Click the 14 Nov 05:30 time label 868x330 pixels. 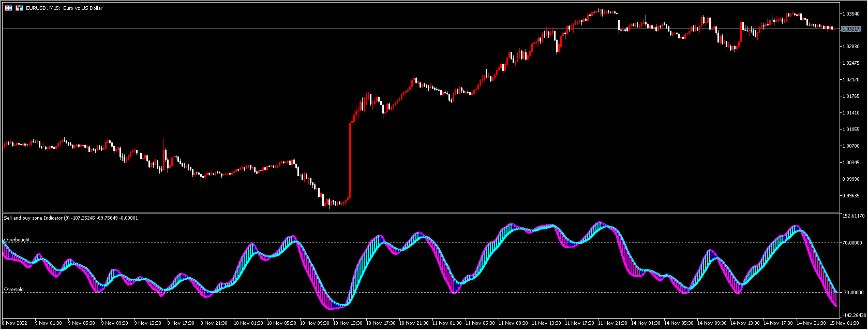pos(679,323)
